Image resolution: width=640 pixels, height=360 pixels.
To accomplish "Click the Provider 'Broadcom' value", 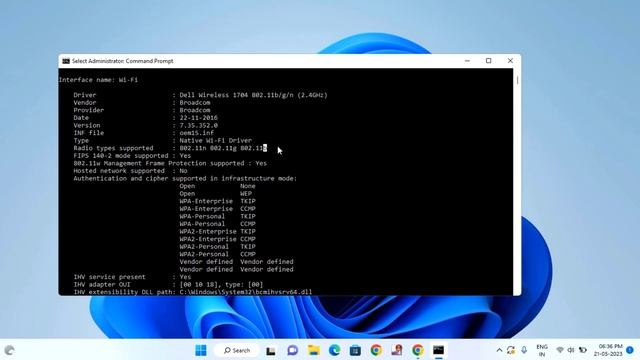I will click(x=195, y=110).
